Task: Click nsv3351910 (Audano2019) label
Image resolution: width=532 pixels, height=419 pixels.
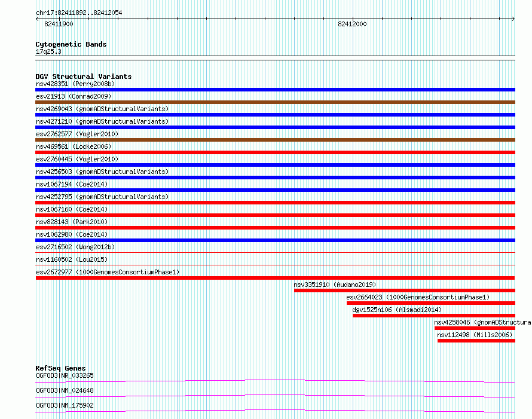Action: pos(335,285)
